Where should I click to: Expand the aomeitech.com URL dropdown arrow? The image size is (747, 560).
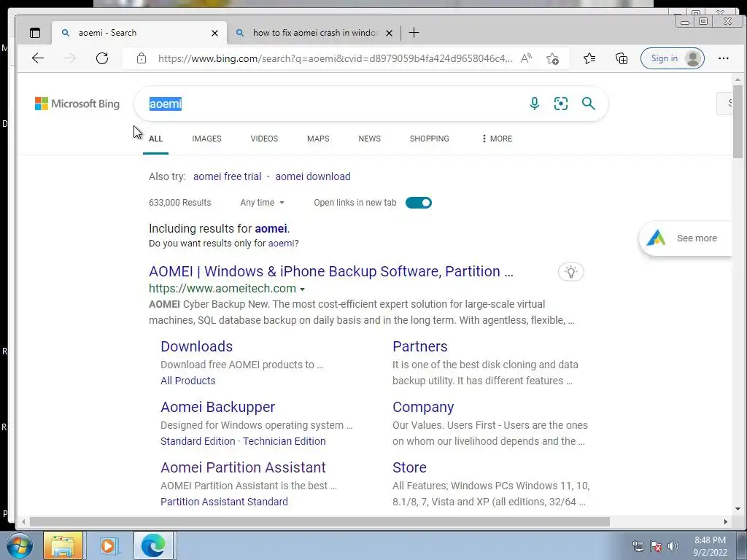point(302,289)
